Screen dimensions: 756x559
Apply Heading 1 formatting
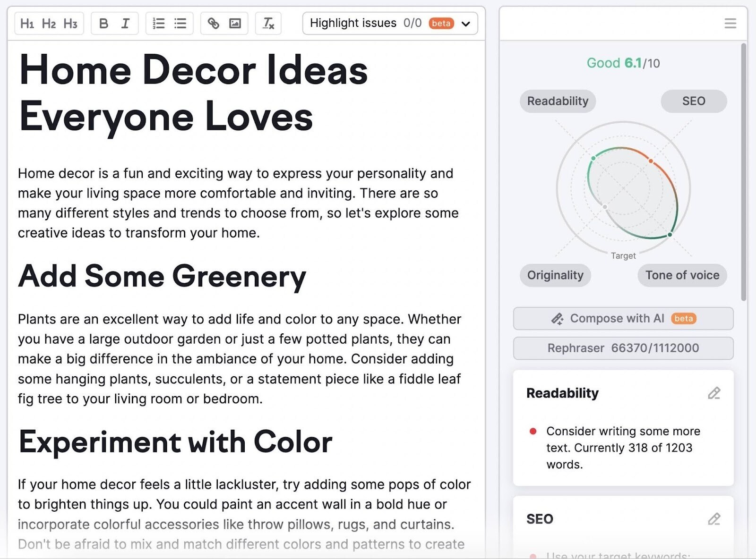click(x=27, y=24)
